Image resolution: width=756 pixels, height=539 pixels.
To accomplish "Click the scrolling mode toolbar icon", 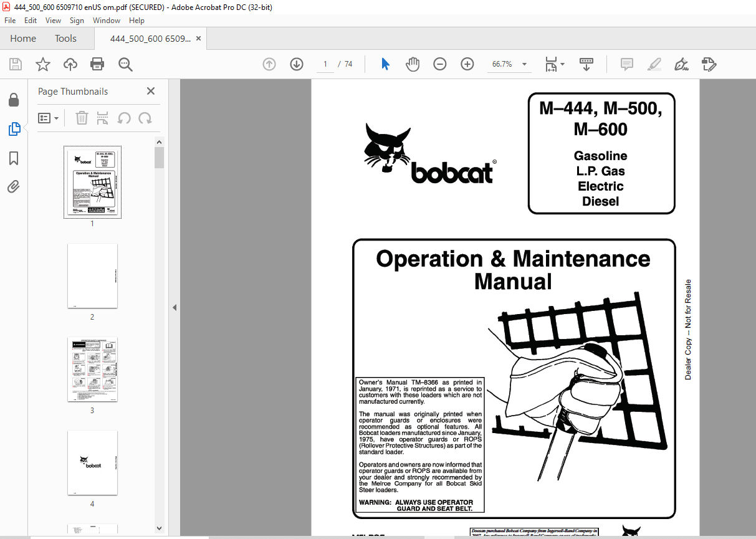I will tap(586, 64).
